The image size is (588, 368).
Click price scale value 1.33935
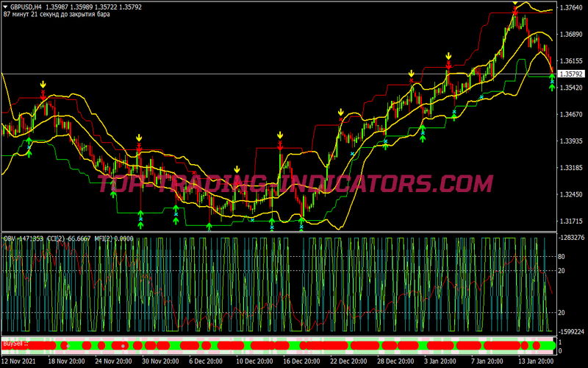click(x=571, y=141)
